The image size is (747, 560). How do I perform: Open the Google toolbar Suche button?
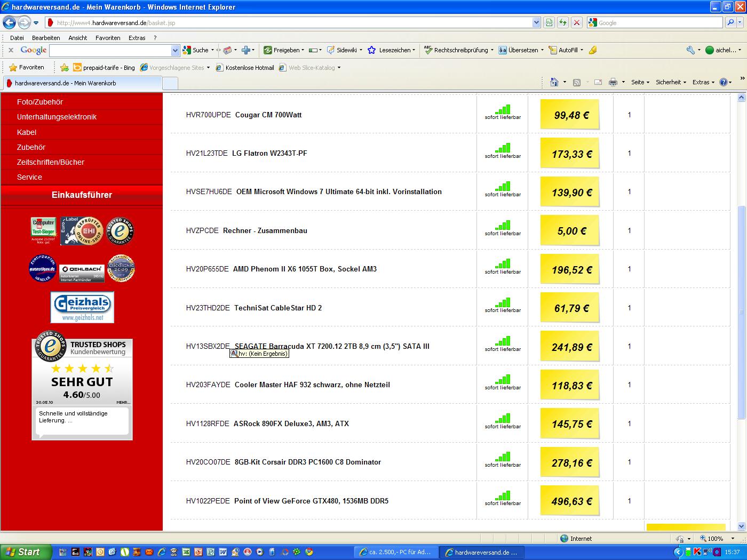(x=196, y=50)
